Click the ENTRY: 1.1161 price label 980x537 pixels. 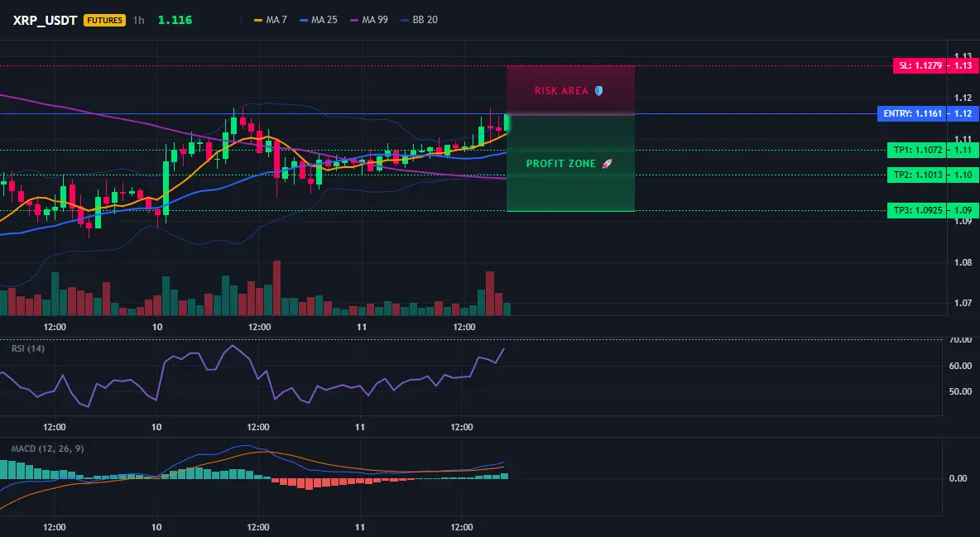pyautogui.click(x=912, y=114)
